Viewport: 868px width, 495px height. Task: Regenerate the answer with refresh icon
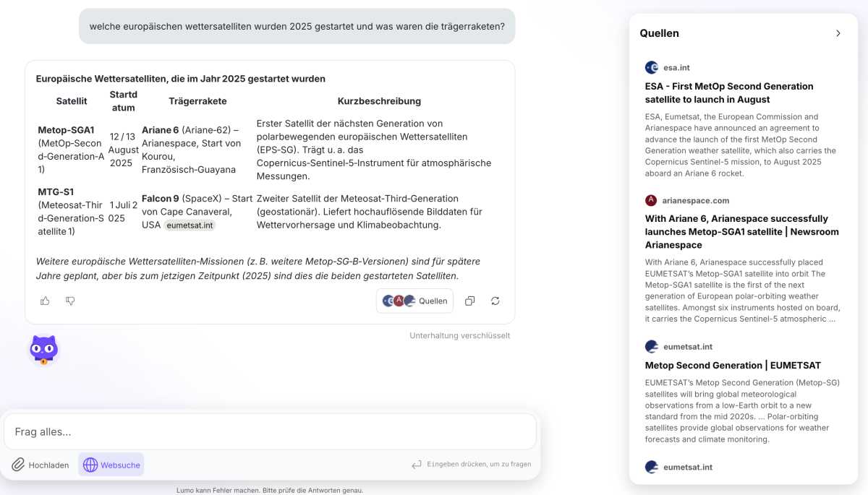[495, 301]
